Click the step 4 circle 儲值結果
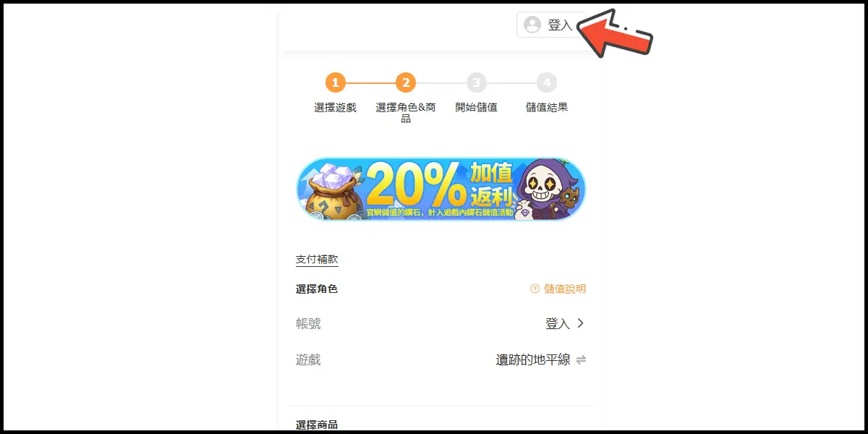The height and width of the screenshot is (434, 868). [547, 82]
